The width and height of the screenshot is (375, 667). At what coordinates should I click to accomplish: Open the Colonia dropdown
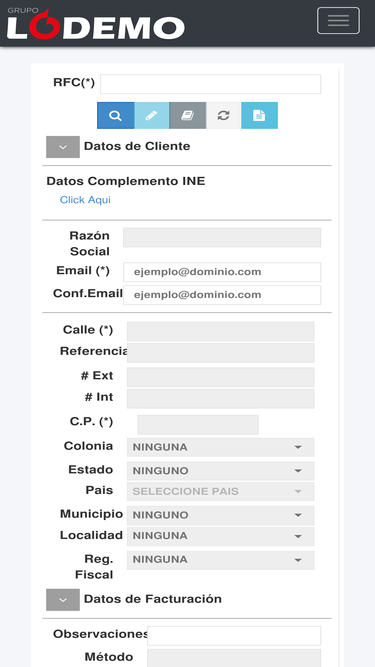tap(220, 448)
